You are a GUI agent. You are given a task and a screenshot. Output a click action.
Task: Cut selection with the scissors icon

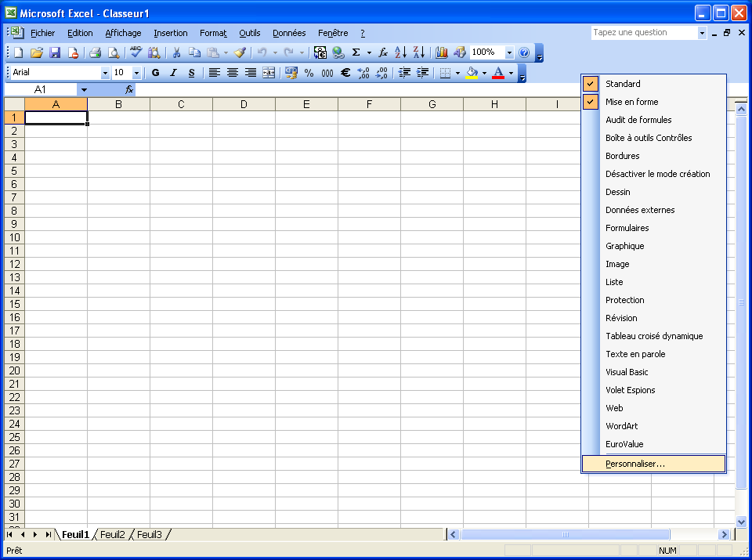click(x=176, y=52)
